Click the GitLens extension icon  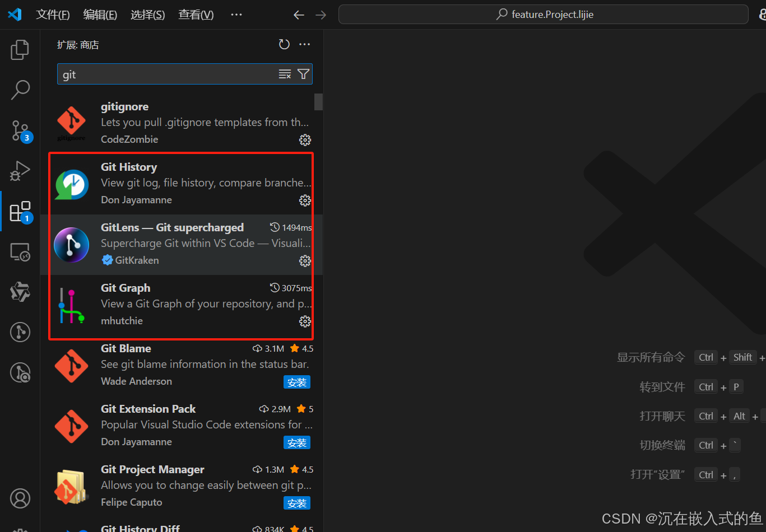pos(71,245)
